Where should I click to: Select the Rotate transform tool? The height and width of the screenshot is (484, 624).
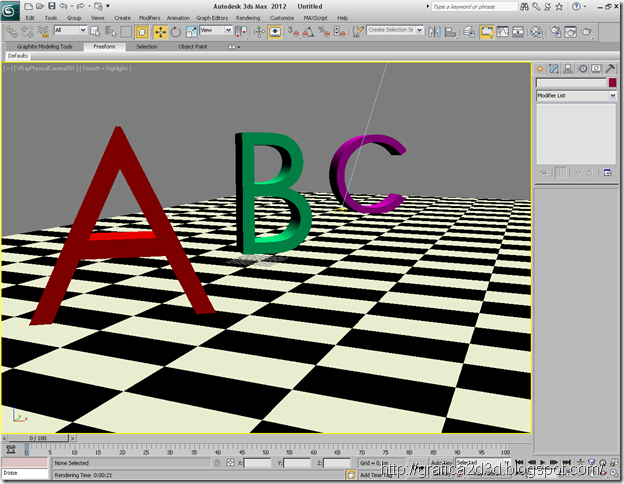176,32
